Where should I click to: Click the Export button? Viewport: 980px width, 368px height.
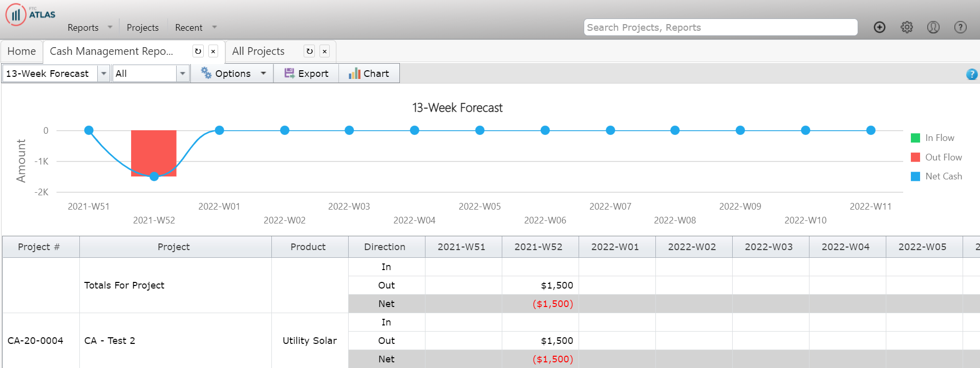point(306,73)
